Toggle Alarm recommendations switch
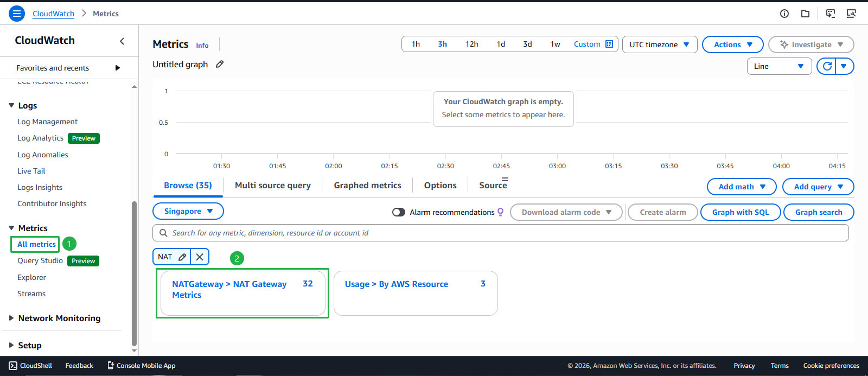This screenshot has width=868, height=376. tap(399, 212)
